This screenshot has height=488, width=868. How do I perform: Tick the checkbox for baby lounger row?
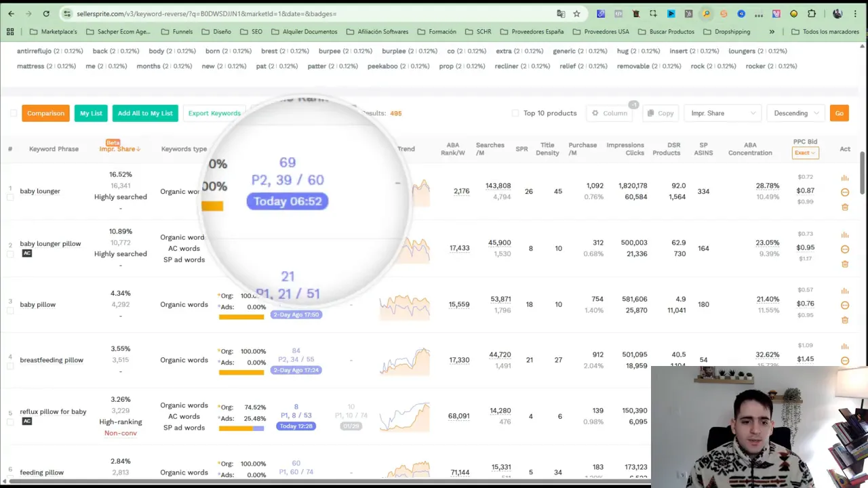(x=10, y=197)
